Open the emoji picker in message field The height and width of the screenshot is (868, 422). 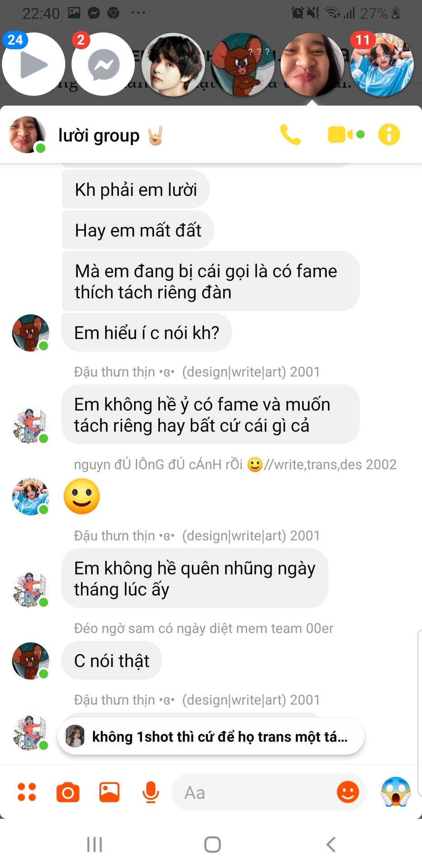(x=348, y=792)
